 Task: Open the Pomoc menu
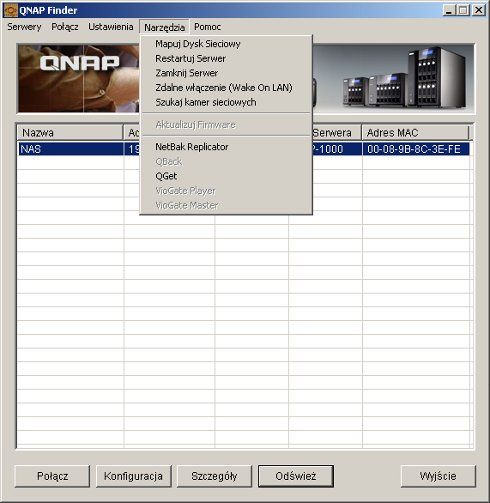point(207,27)
